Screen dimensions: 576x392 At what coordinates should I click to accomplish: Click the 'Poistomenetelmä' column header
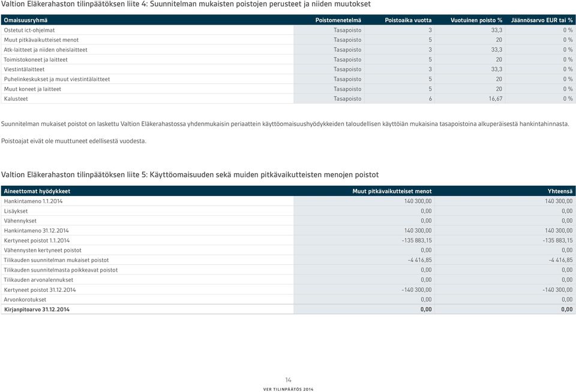click(338, 20)
